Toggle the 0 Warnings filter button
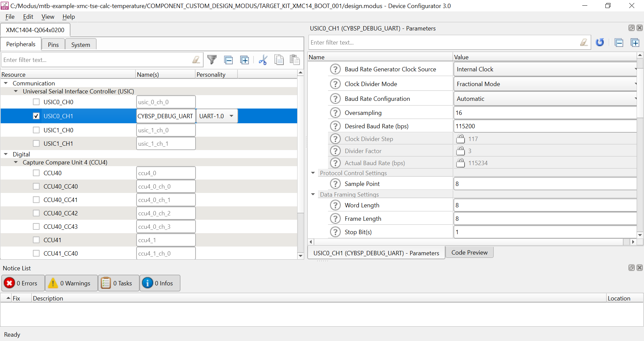Viewport: 644px width, 341px height. click(x=72, y=283)
